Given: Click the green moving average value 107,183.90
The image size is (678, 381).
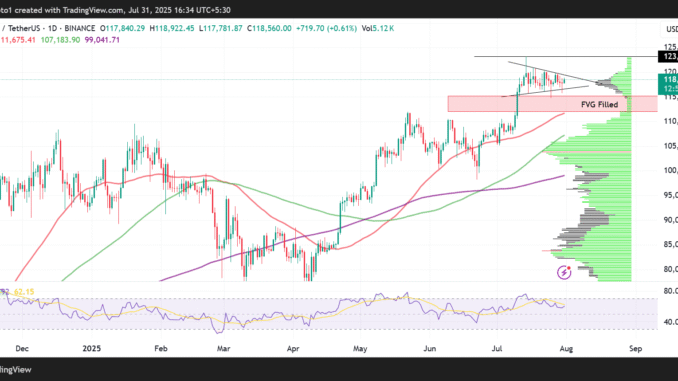Looking at the screenshot, I should point(60,40).
